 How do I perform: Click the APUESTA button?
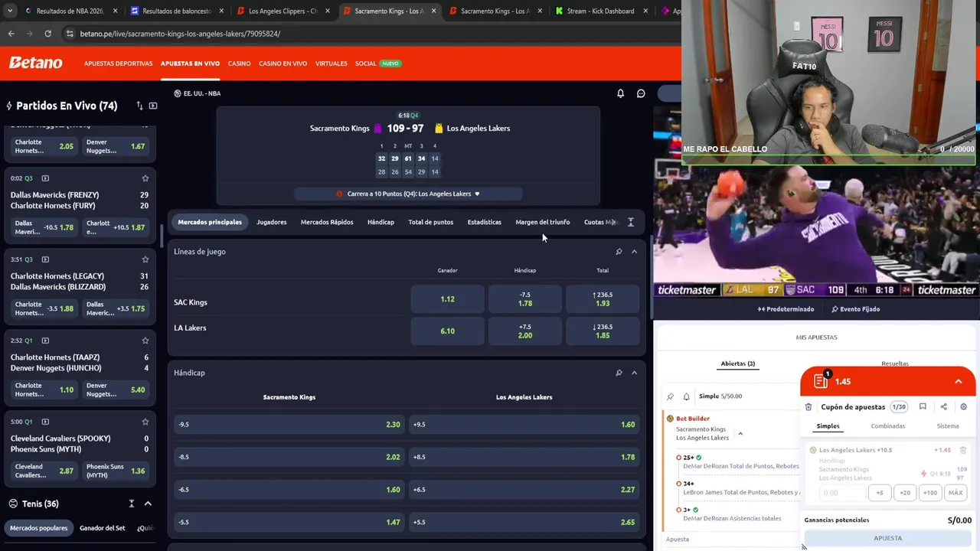tap(888, 538)
